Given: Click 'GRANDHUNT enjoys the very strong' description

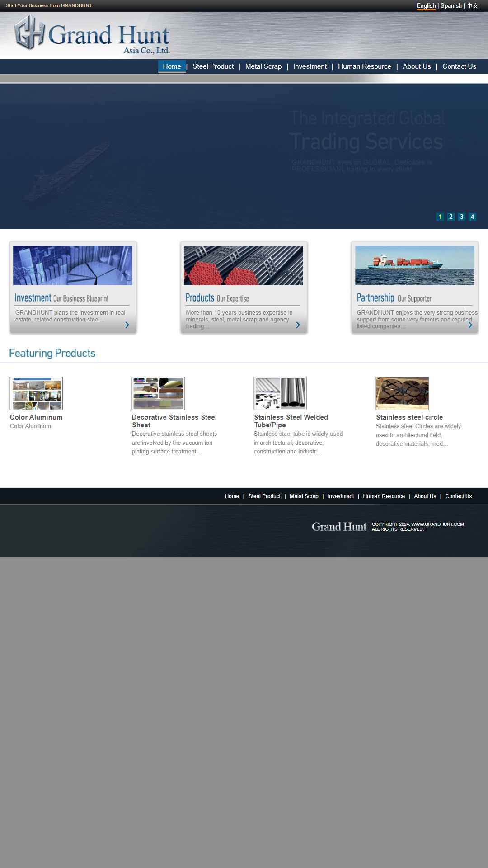Looking at the screenshot, I should coord(417,319).
